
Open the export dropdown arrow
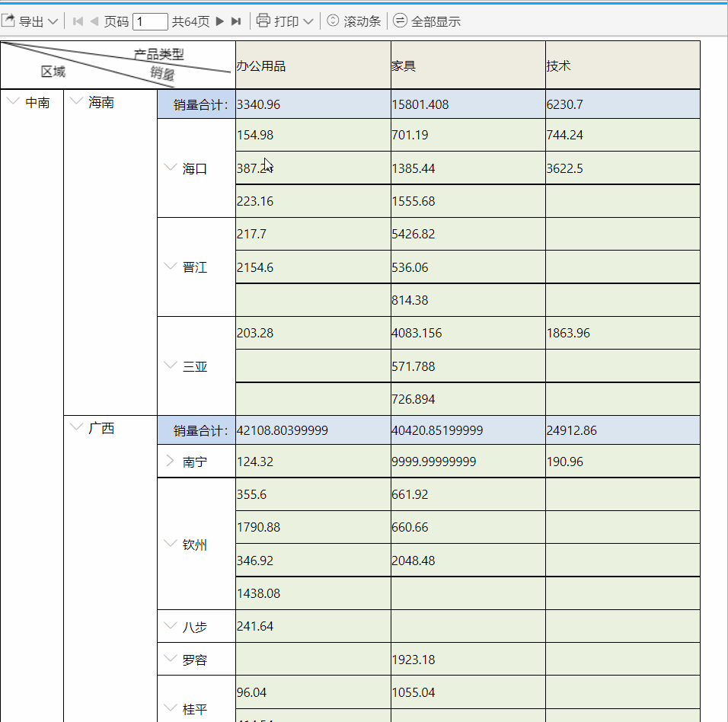(x=53, y=22)
